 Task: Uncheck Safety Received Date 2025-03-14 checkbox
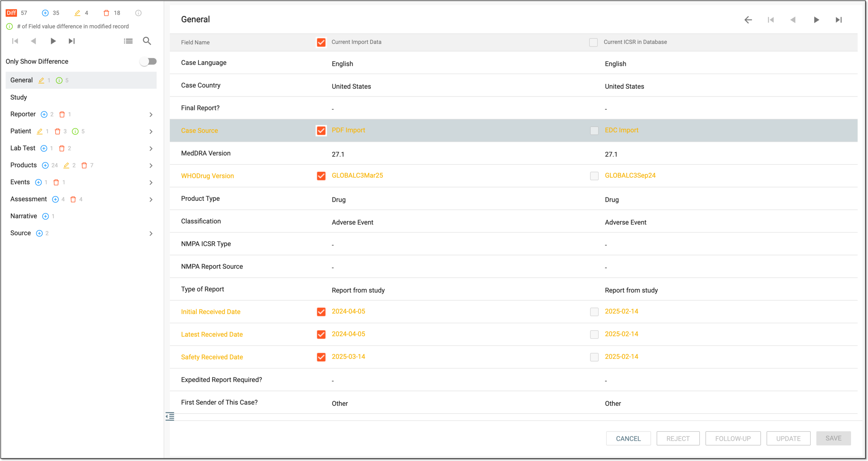[321, 357]
